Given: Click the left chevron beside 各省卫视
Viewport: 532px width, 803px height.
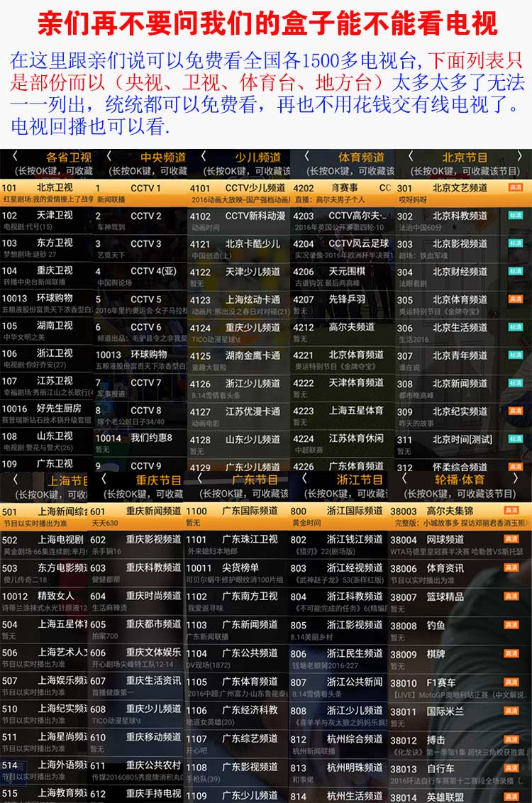Looking at the screenshot, I should [x=16, y=156].
